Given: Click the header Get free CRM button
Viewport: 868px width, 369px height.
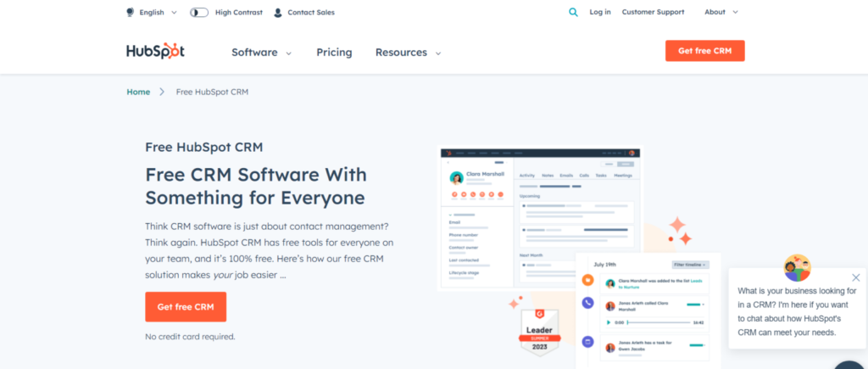Looking at the screenshot, I should tap(704, 50).
